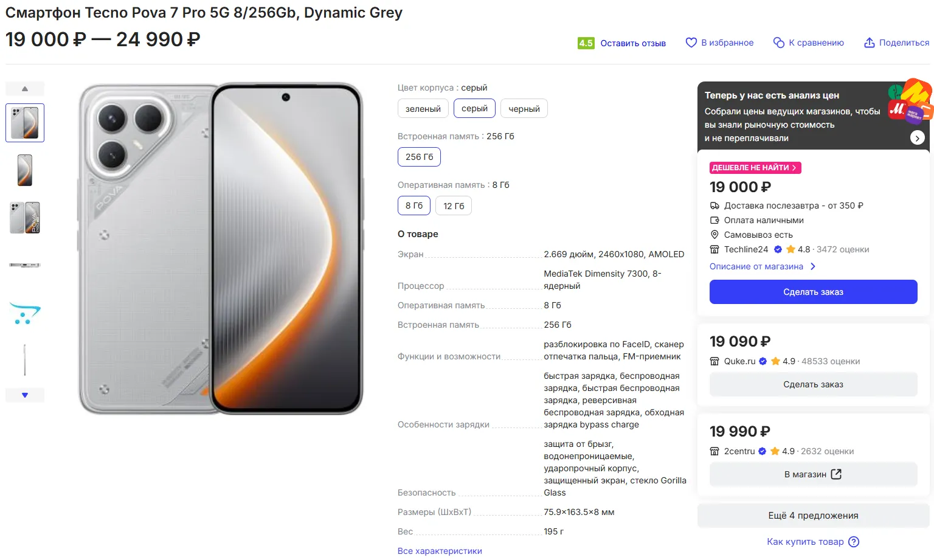Viewport: 934px width, 560px height.
Task: Click the external link icon on 'В магазин'
Action: (836, 474)
